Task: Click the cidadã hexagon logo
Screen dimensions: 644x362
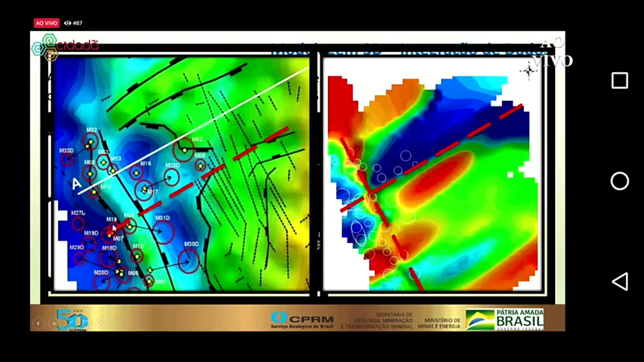Action: pyautogui.click(x=64, y=47)
